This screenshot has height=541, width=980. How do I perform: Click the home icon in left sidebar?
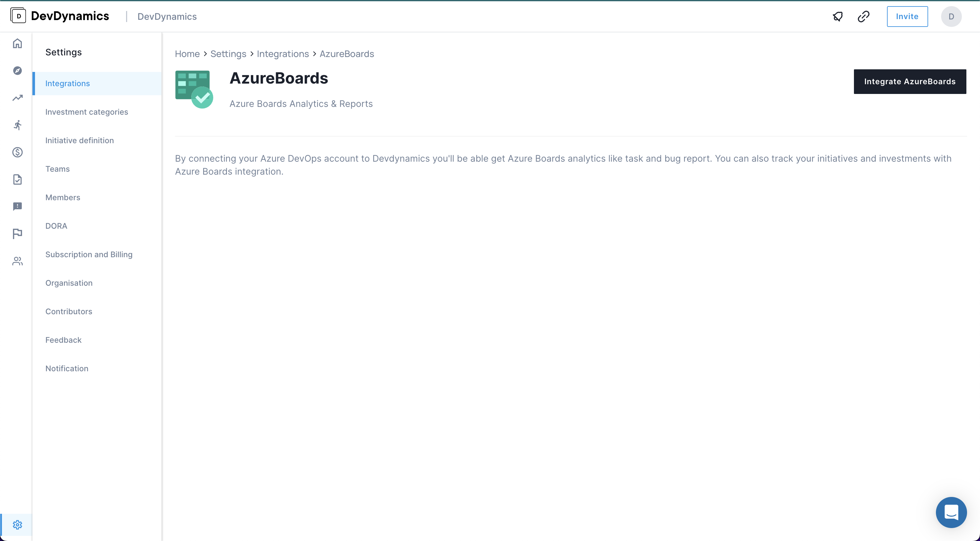click(17, 43)
